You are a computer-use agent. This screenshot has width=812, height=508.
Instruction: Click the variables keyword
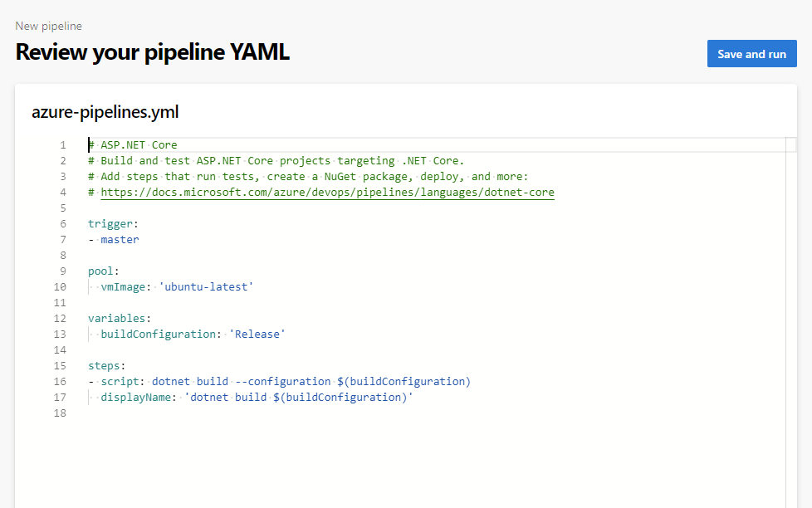click(x=118, y=318)
